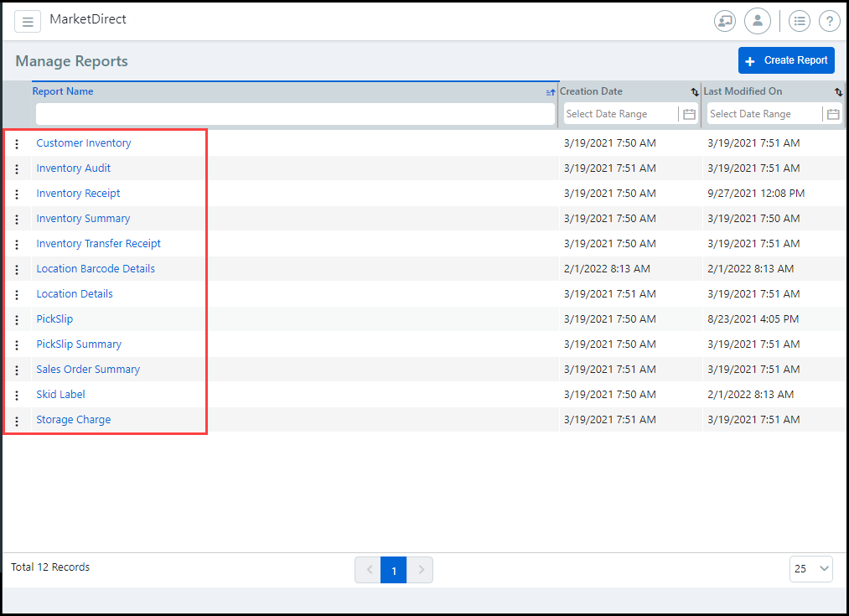Open the help question mark icon

coord(829,22)
